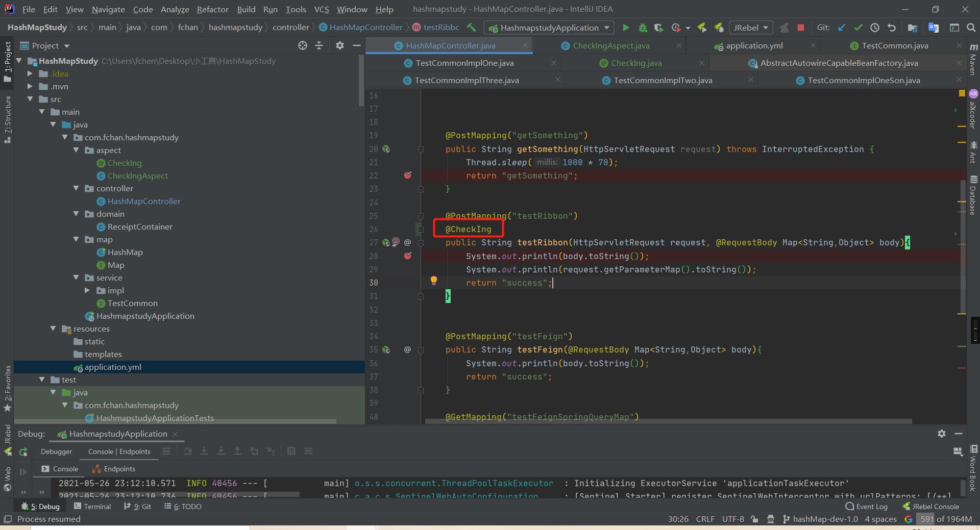Open the JRebel Console

pos(930,507)
